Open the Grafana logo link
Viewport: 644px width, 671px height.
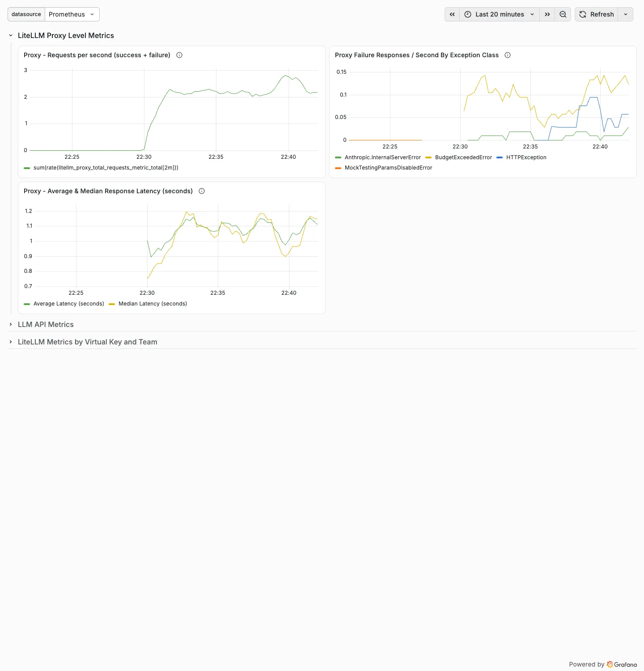622,664
